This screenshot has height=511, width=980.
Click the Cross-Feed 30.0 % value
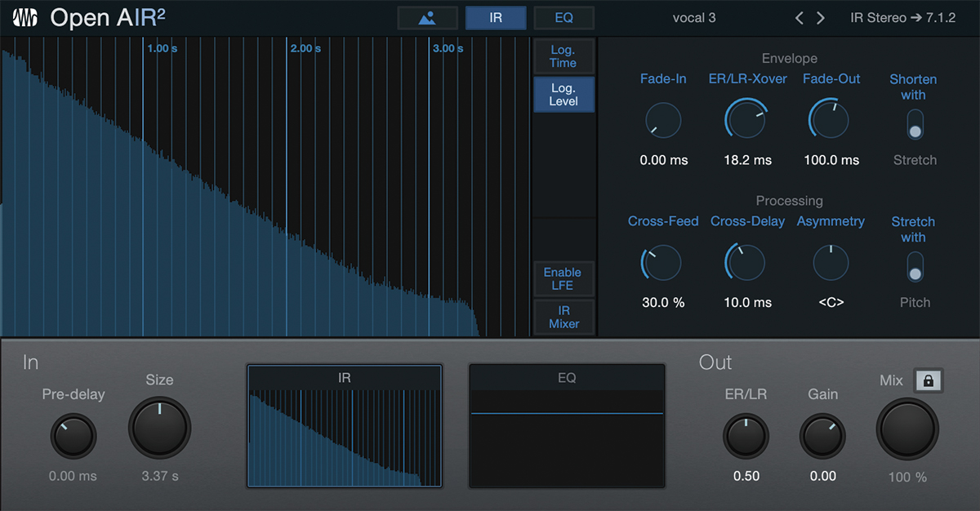click(x=663, y=302)
